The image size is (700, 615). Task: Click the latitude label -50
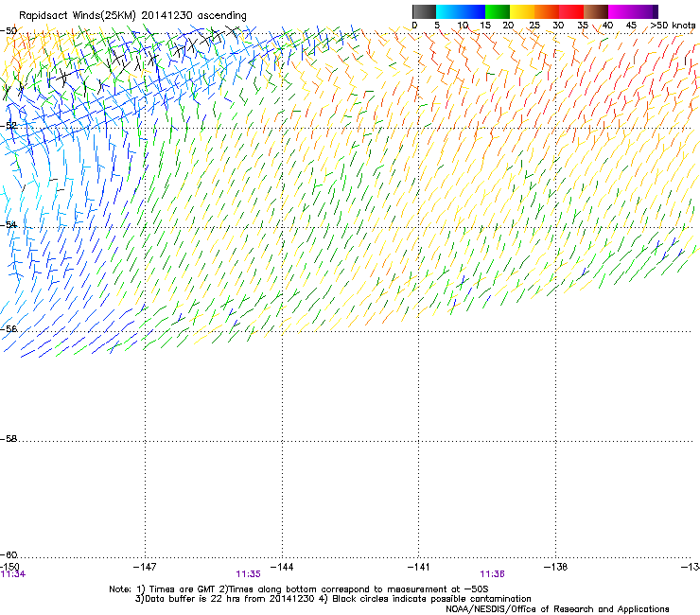click(9, 31)
